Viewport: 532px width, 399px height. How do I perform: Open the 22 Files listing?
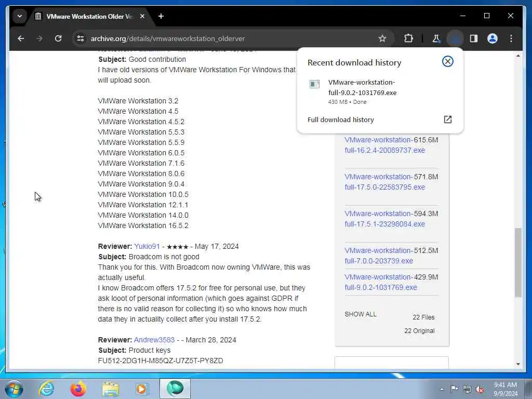pos(423,317)
